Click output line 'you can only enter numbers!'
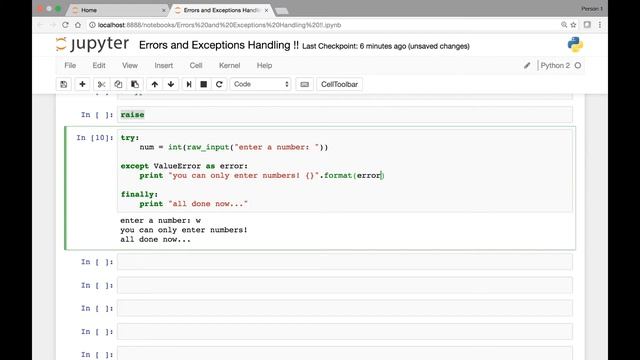640x360 pixels. click(x=184, y=230)
